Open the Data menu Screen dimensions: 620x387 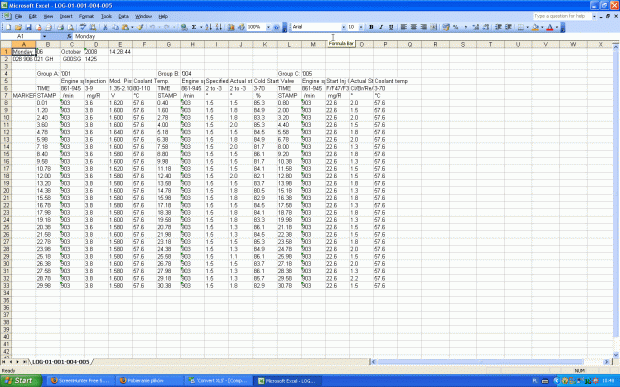tap(123, 16)
